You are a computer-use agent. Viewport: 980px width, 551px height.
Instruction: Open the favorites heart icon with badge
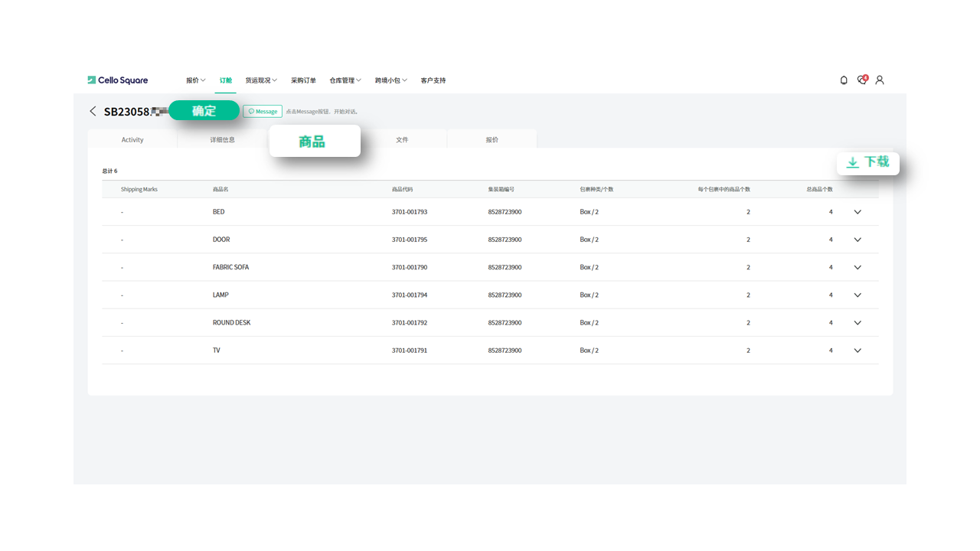click(x=862, y=80)
